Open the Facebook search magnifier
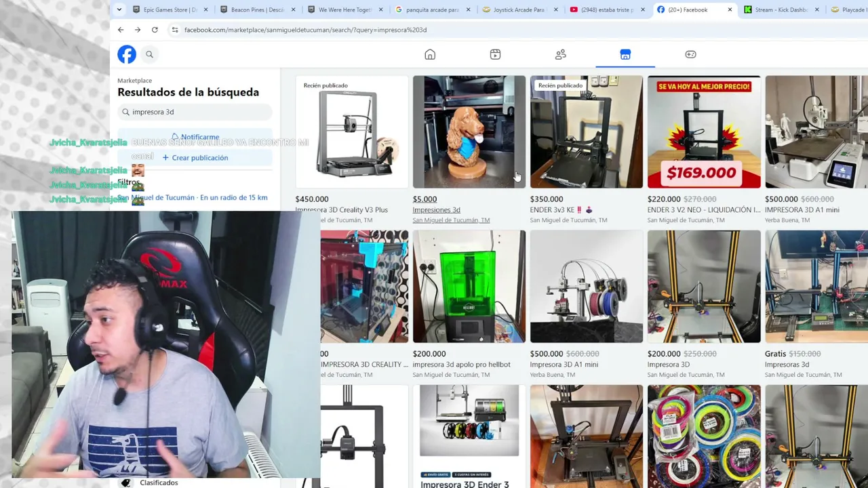The height and width of the screenshot is (488, 868). click(149, 54)
